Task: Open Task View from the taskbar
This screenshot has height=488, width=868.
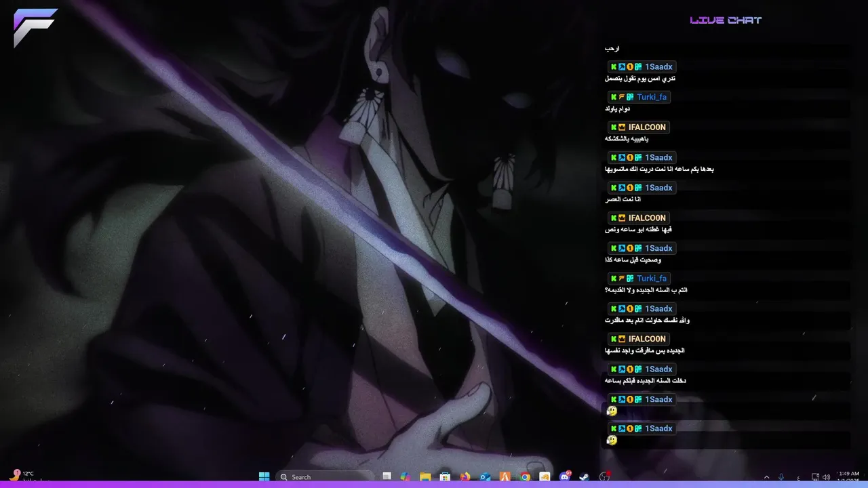Action: tap(387, 476)
